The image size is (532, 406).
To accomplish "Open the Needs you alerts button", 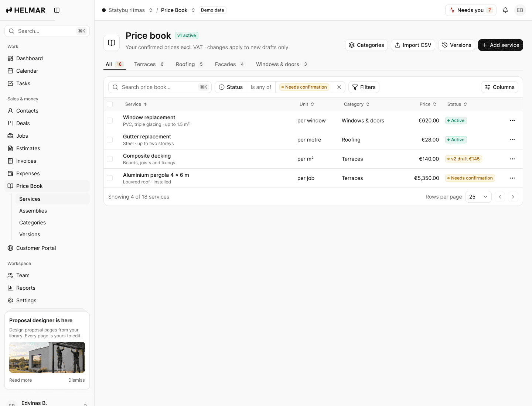I will point(471,10).
